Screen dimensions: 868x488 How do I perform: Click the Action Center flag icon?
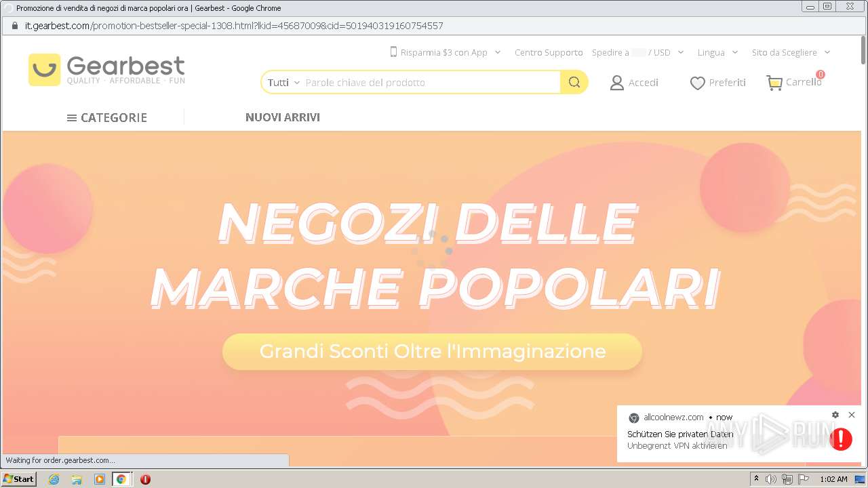coord(804,479)
